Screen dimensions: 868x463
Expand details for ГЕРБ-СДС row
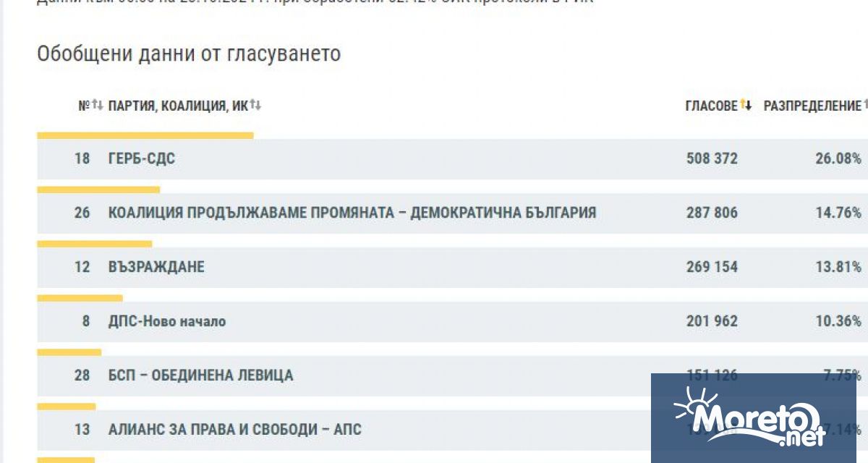(x=142, y=158)
